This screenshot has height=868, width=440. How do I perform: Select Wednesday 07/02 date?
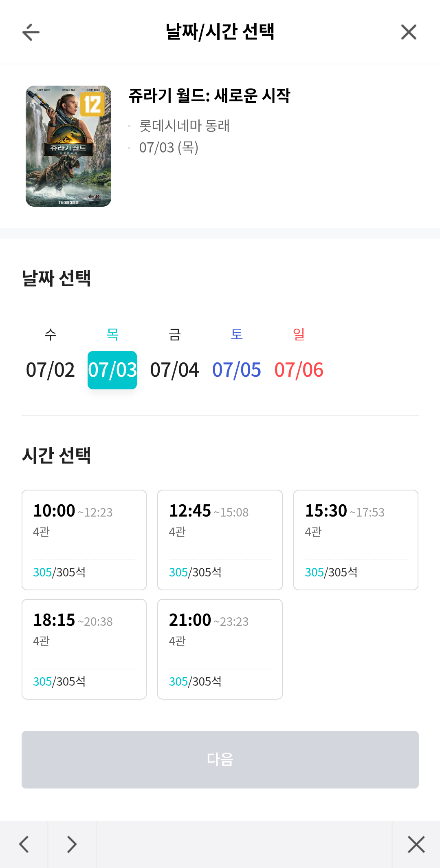click(x=51, y=358)
